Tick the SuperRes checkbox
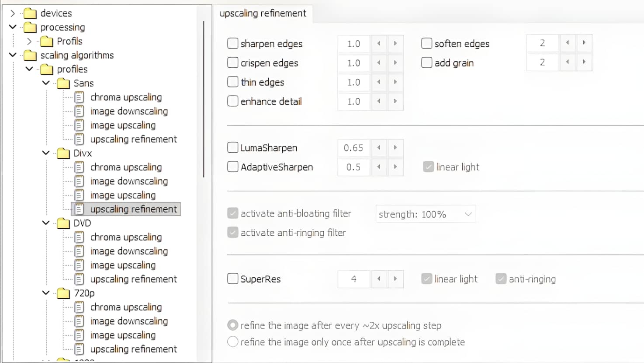The height and width of the screenshot is (363, 644). 233,279
